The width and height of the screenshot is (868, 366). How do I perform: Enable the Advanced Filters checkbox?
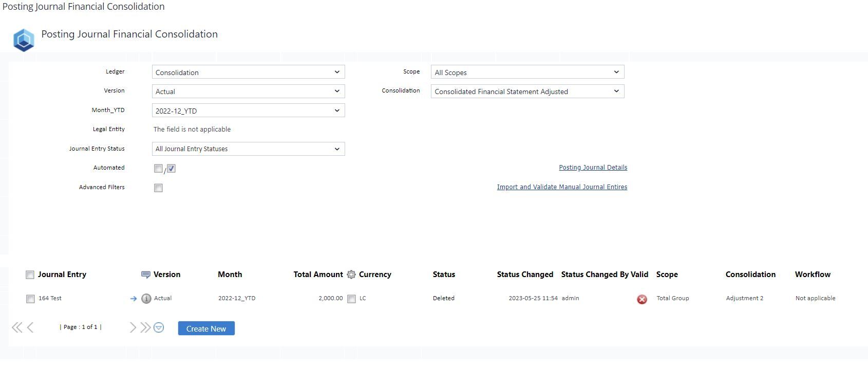(x=158, y=188)
